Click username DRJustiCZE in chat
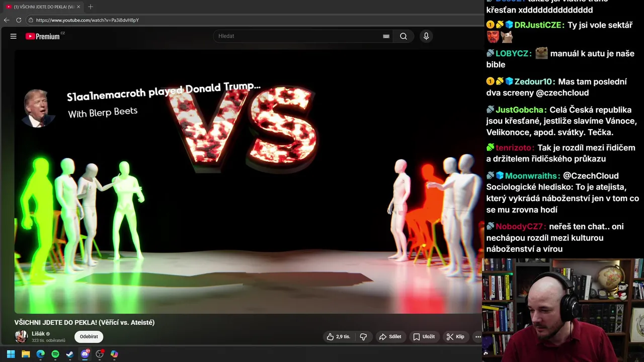Screen dimensions: 644x362 [x=538, y=25]
